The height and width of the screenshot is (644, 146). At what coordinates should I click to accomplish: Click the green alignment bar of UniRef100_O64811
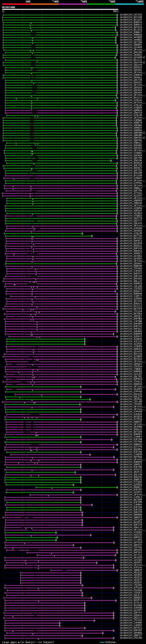(x=60, y=77)
